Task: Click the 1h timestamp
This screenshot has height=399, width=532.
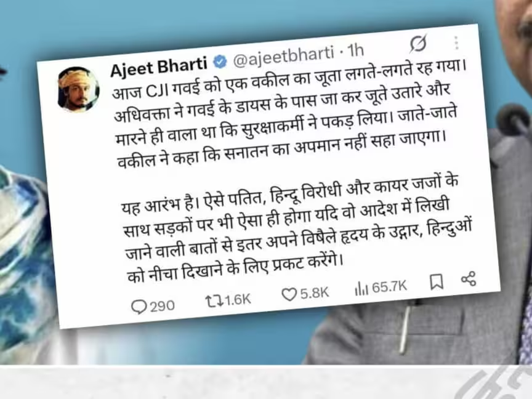Action: tap(356, 51)
